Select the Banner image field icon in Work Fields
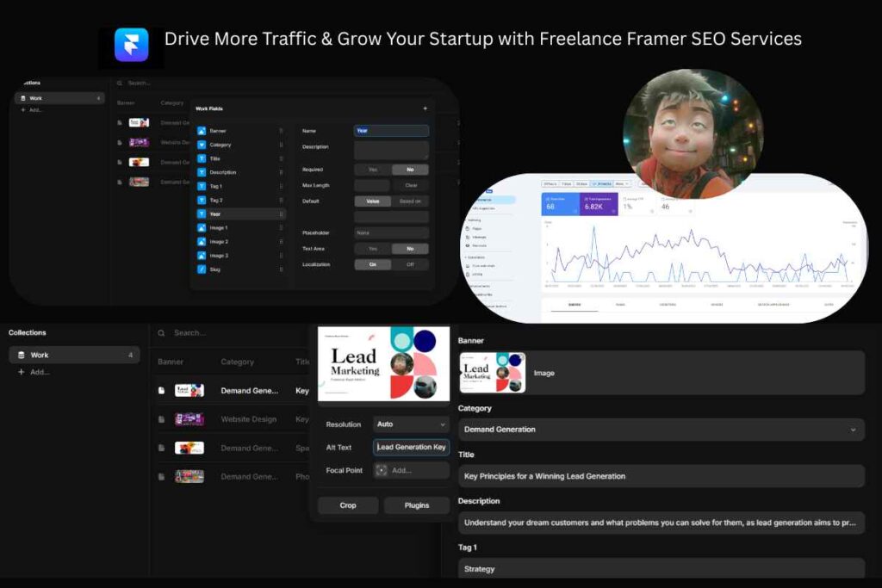 (x=202, y=130)
